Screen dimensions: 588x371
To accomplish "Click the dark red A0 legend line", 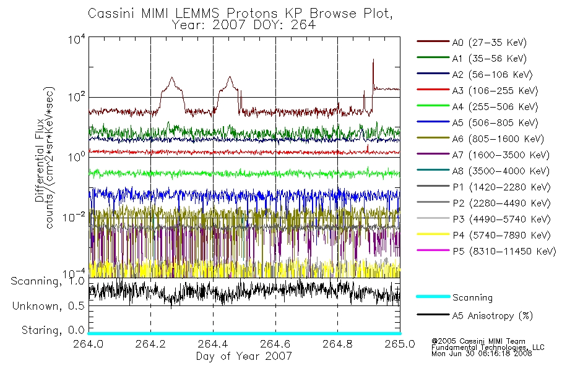I will point(433,41).
